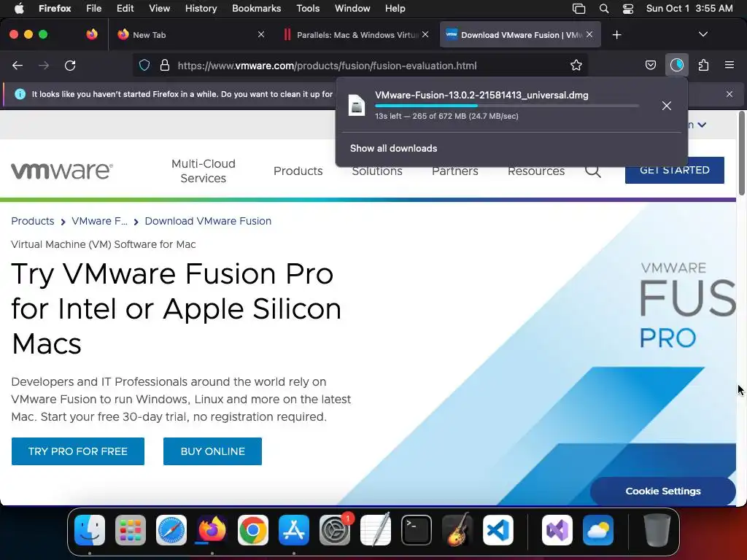Open Launchpad from the Dock
The height and width of the screenshot is (560, 747).
coord(131,530)
